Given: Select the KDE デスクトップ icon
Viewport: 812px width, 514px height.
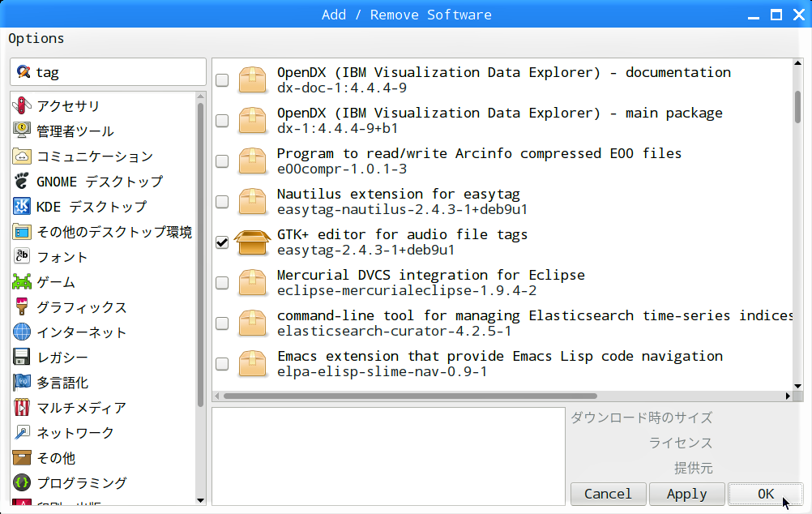Looking at the screenshot, I should pos(22,206).
